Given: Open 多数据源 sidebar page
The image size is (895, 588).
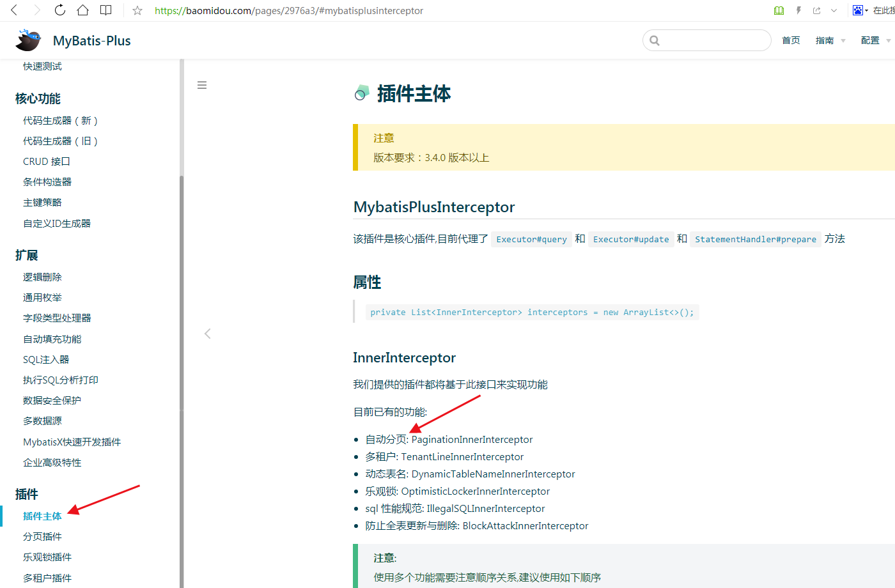Looking at the screenshot, I should (42, 421).
